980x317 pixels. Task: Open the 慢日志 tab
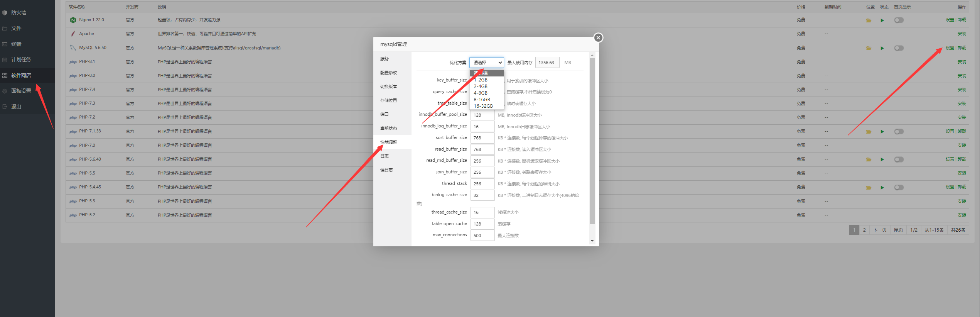coord(393,170)
